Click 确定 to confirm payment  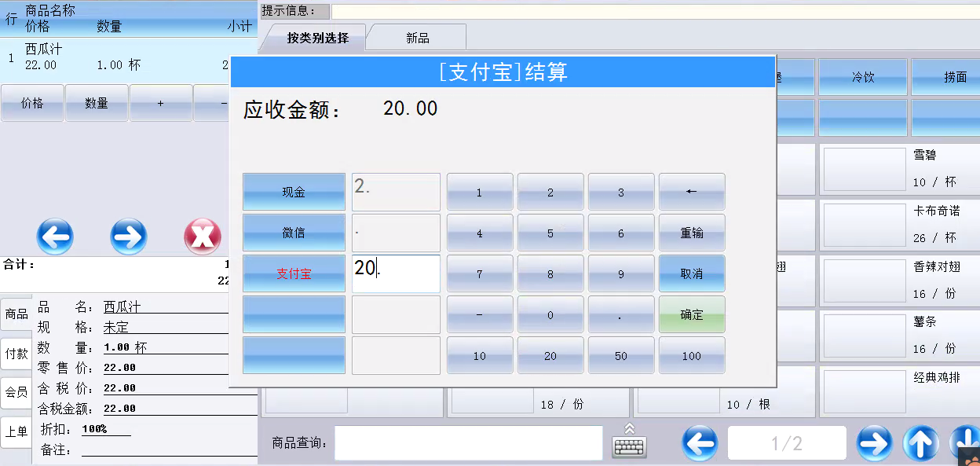coord(692,314)
